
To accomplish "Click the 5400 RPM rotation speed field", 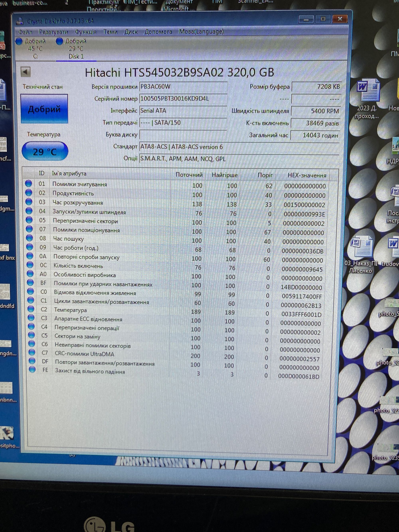I will 316,111.
